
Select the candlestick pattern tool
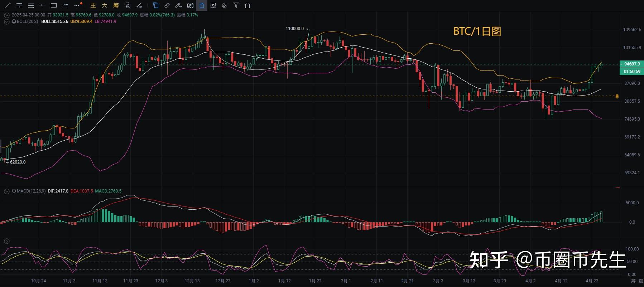tap(190, 5)
